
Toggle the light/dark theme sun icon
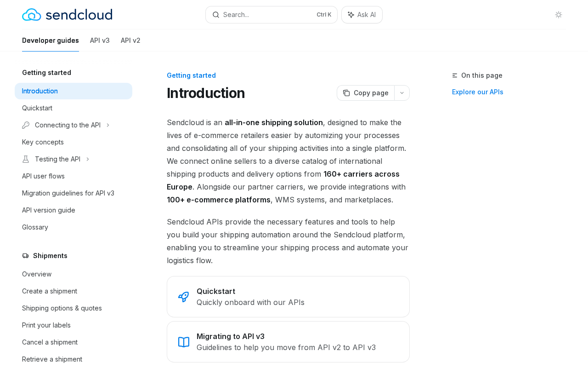click(x=559, y=15)
